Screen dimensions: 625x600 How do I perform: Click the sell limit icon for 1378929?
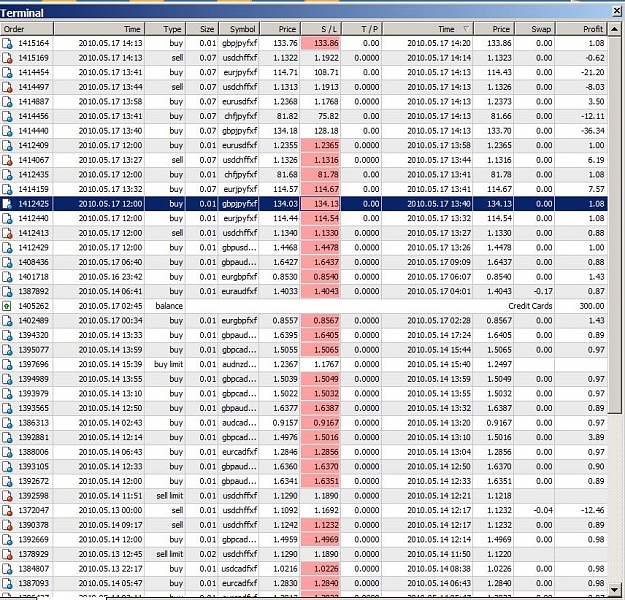[x=7, y=554]
